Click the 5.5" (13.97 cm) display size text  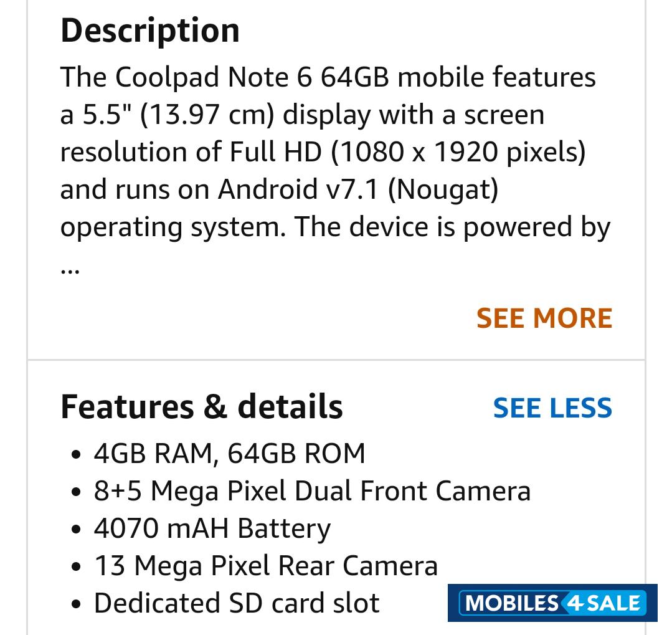(x=179, y=115)
